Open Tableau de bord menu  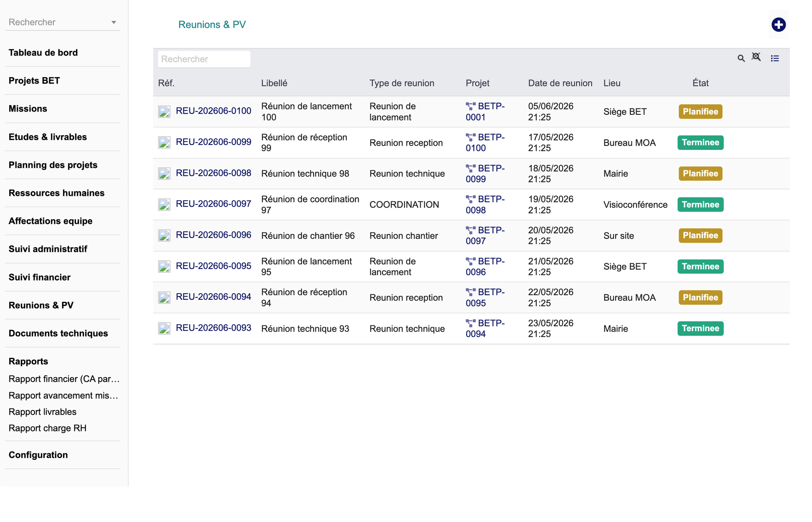43,53
